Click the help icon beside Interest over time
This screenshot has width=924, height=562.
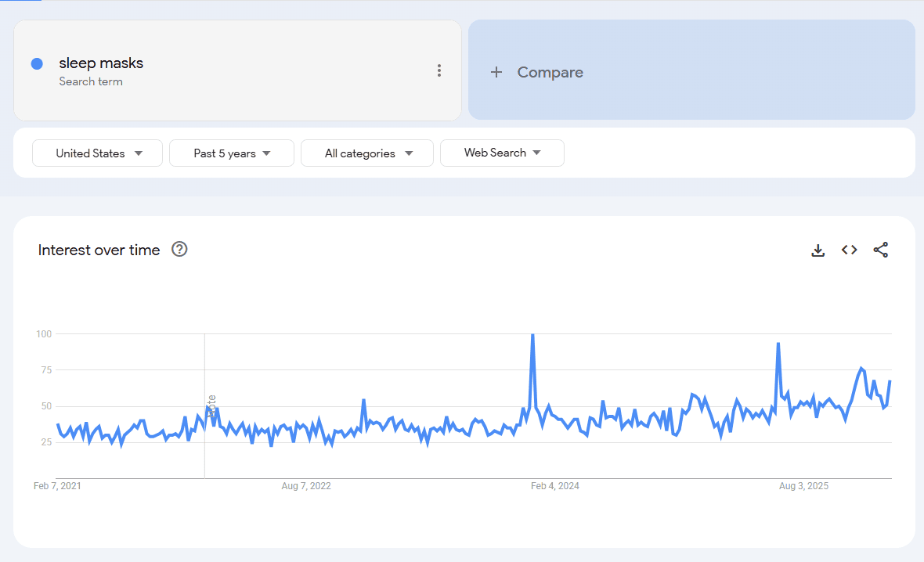click(x=179, y=249)
